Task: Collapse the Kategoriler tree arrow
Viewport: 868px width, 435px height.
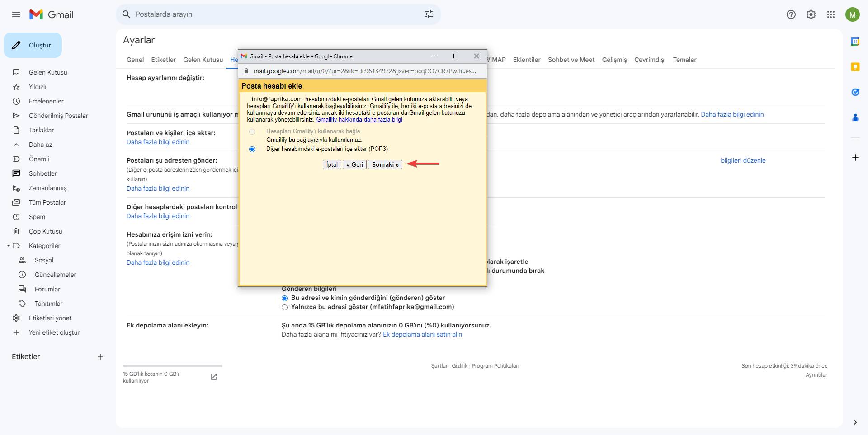Action: pyautogui.click(x=8, y=246)
